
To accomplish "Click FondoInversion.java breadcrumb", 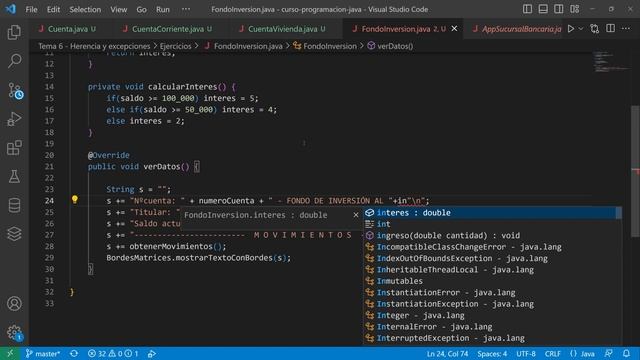I will (x=248, y=46).
